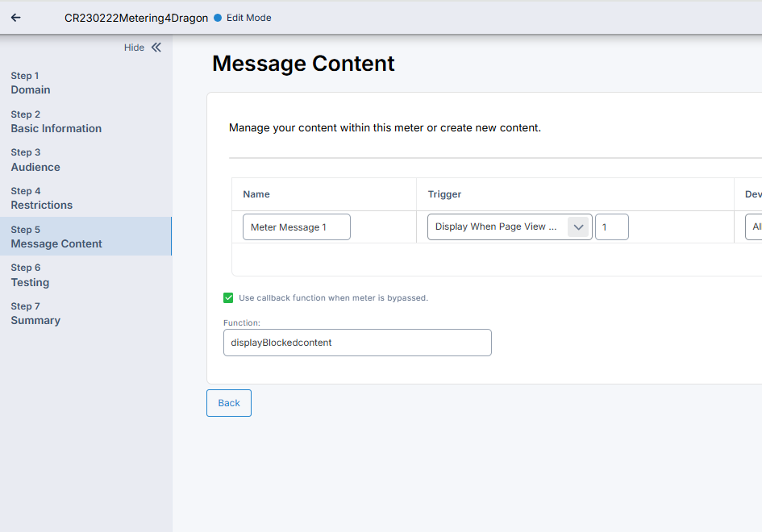Click the Trigger column header
The image size is (762, 532).
click(x=444, y=194)
